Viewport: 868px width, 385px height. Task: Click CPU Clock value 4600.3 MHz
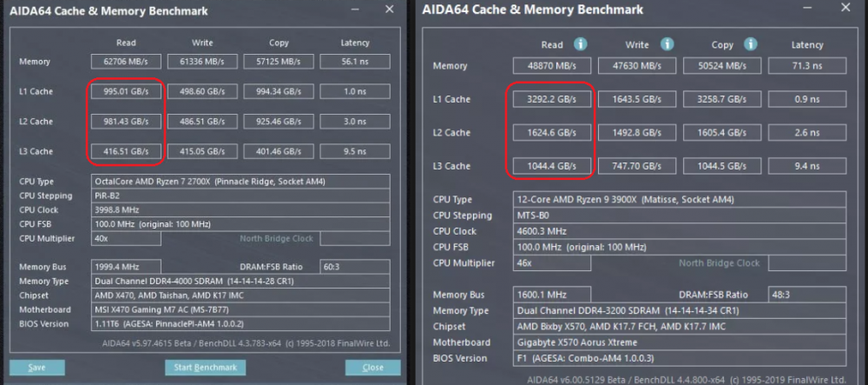pos(680,231)
